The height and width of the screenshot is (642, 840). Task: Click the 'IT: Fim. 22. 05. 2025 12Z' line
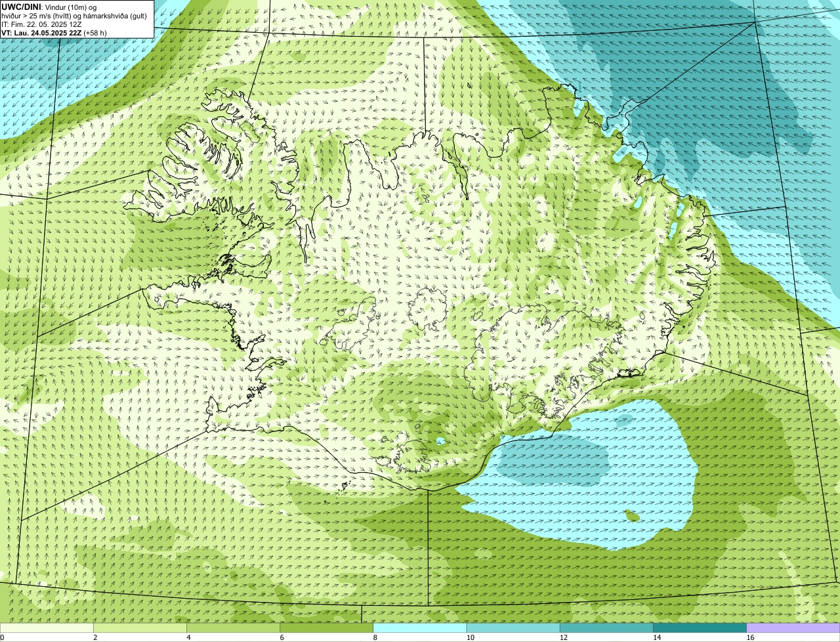point(41,24)
